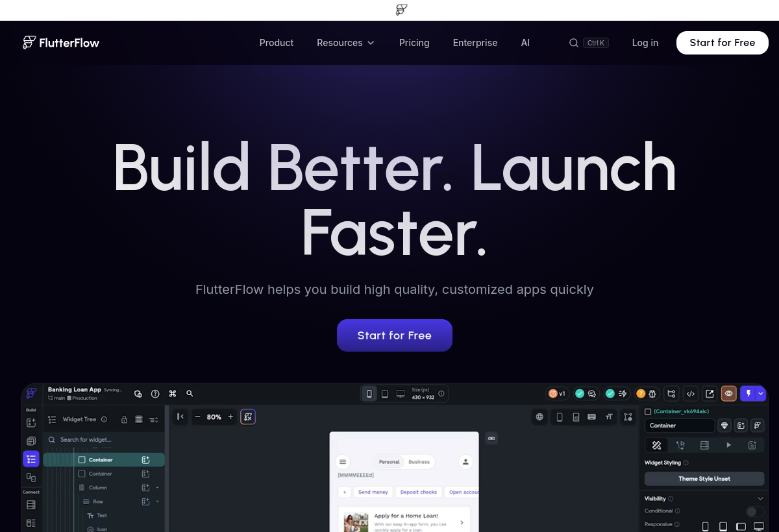Select the phone device preview icon

[369, 394]
